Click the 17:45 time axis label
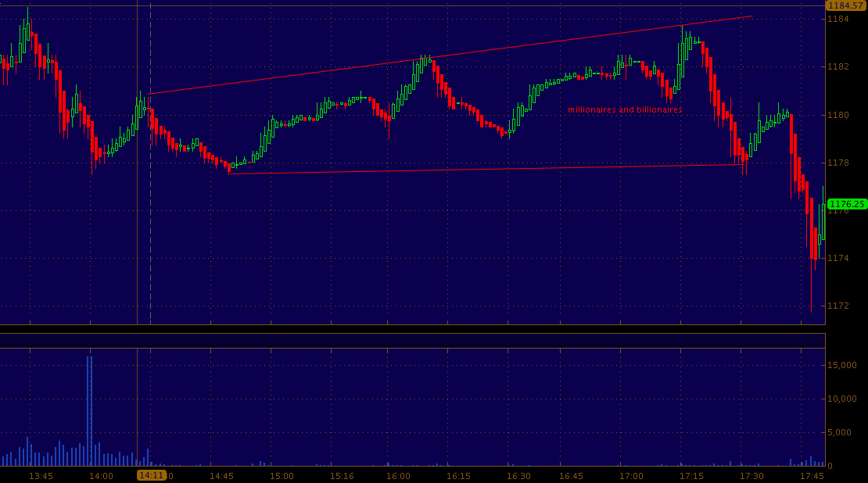Screen dimensions: 868x483 (812, 477)
